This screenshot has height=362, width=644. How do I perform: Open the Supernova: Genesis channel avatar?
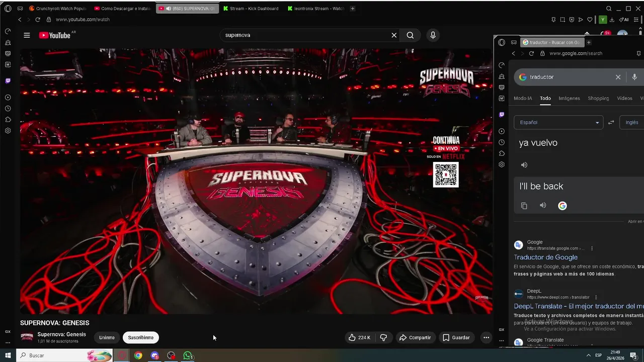tap(27, 337)
